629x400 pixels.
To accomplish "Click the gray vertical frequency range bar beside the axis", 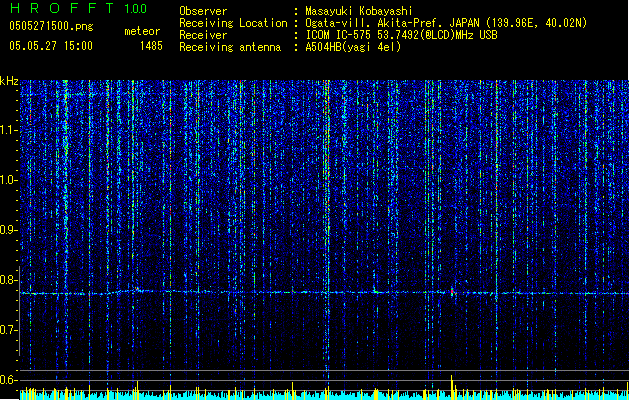I will coord(19,311).
